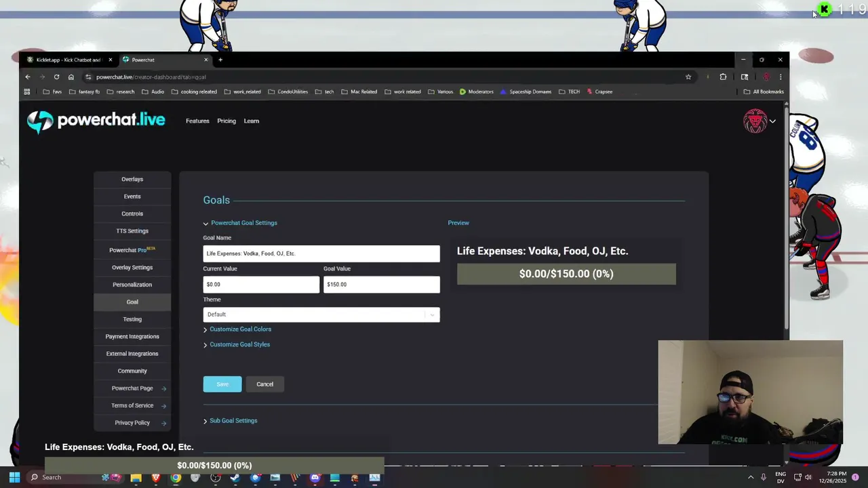This screenshot has width=868, height=488.
Task: Select Events in the sidebar
Action: (132, 197)
